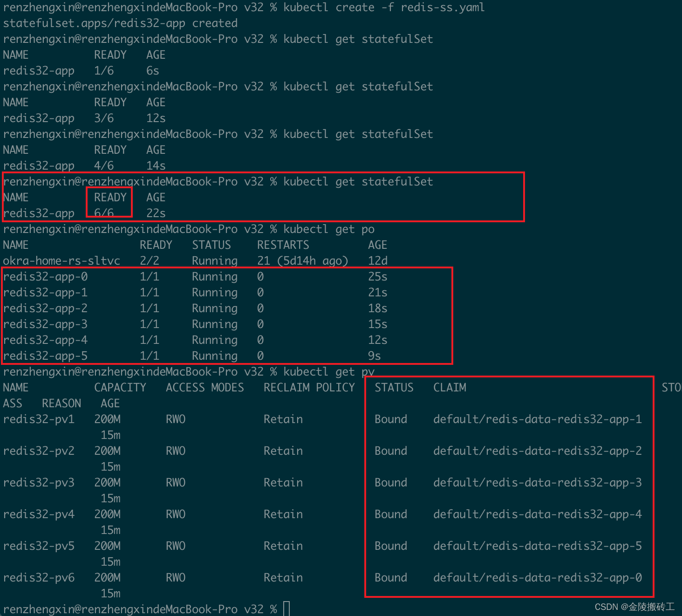Image resolution: width=682 pixels, height=616 pixels.
Task: Click claim 'default/redis-data-redis32-app-3'
Action: point(538,483)
